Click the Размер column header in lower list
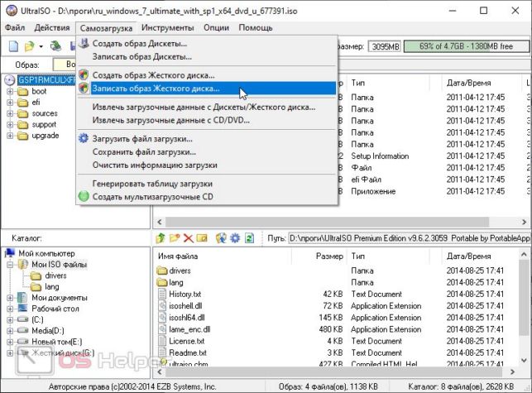 pos(319,256)
